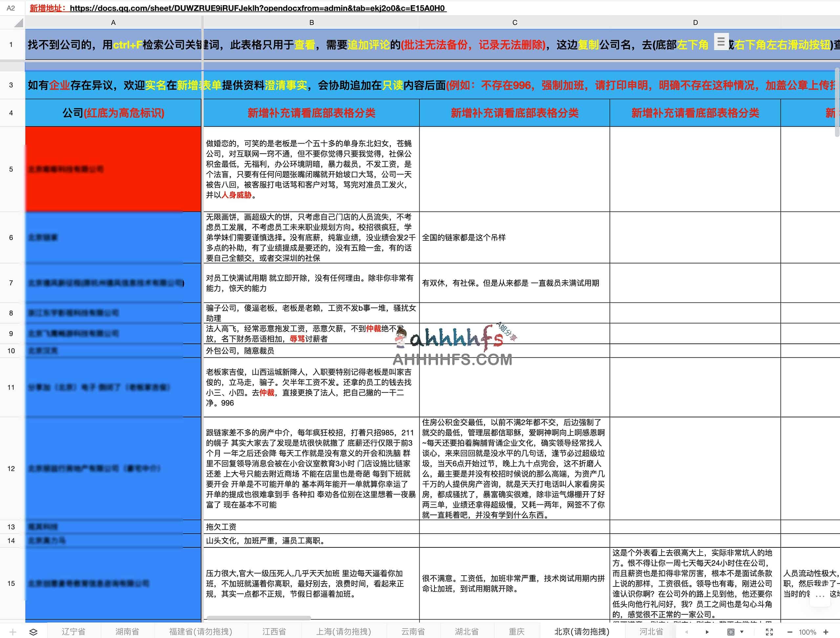Screen dimensions: 840x638
Task: Open the view mode dropdown arrow
Action: 742,632
